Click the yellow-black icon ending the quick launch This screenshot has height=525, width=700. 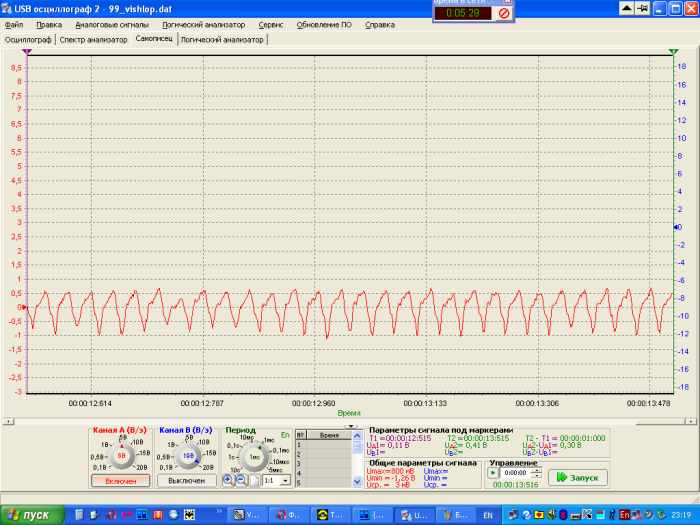point(189,515)
